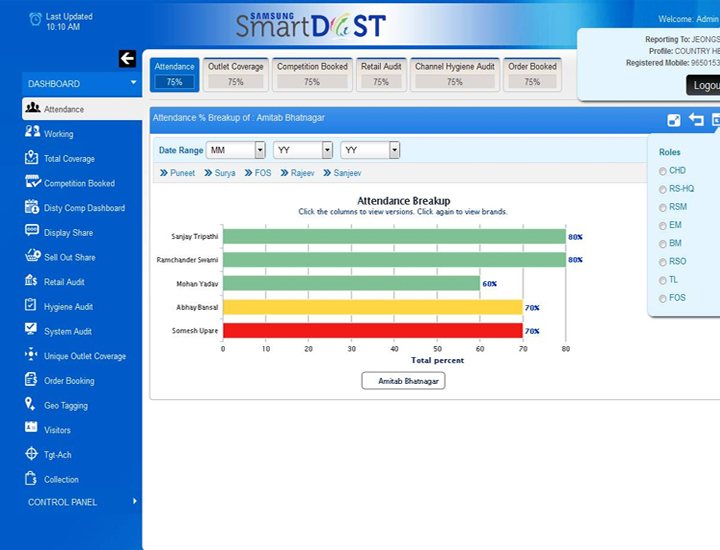Switch to the Outlet Coverage tab
Viewport: 720px width, 550px height.
236,75
